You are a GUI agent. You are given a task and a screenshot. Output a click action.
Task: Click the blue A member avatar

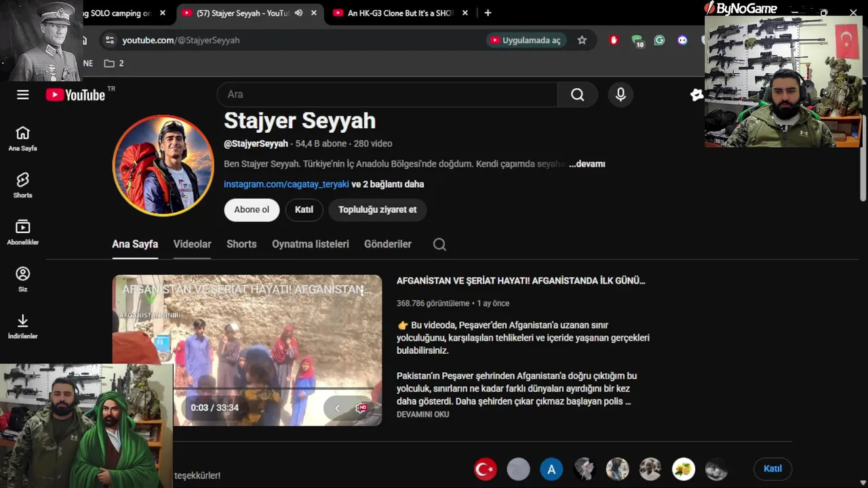click(x=551, y=469)
